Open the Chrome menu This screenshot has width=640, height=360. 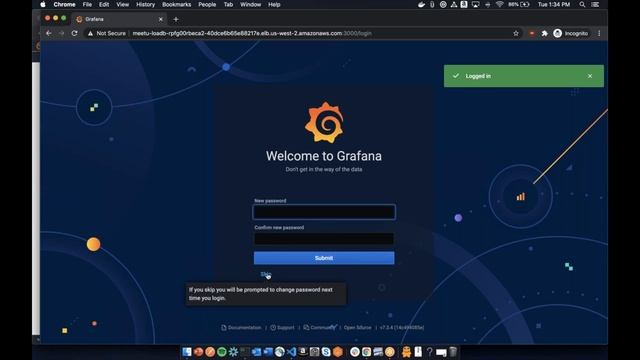(64, 4)
